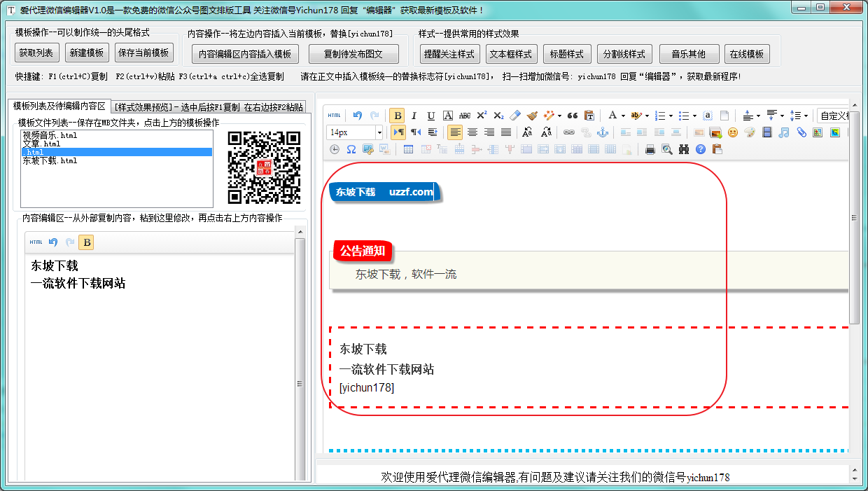Open the scrawl paint palette icon
The height and width of the screenshot is (491, 868).
(x=749, y=132)
